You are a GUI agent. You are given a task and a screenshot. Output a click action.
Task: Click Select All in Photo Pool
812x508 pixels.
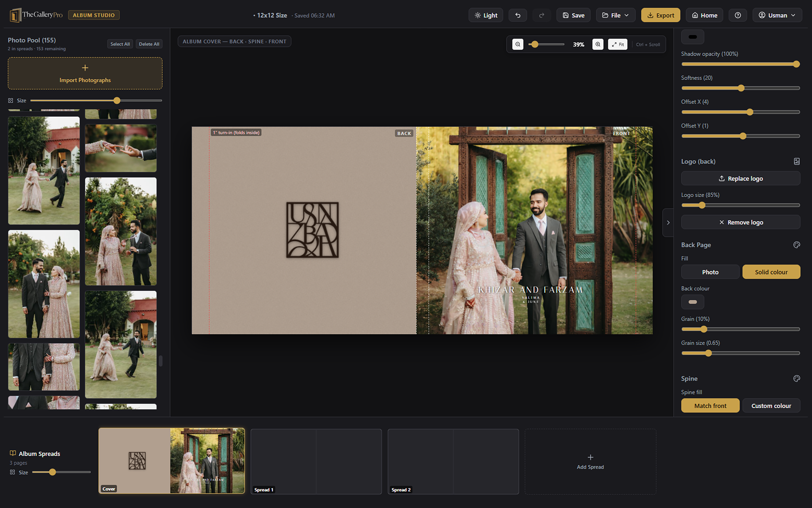(x=120, y=44)
